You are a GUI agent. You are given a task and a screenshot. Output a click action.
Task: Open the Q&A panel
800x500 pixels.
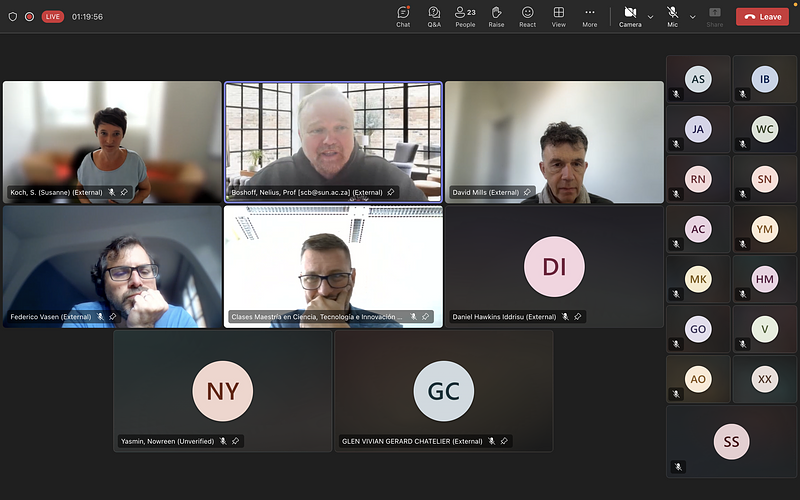point(434,16)
